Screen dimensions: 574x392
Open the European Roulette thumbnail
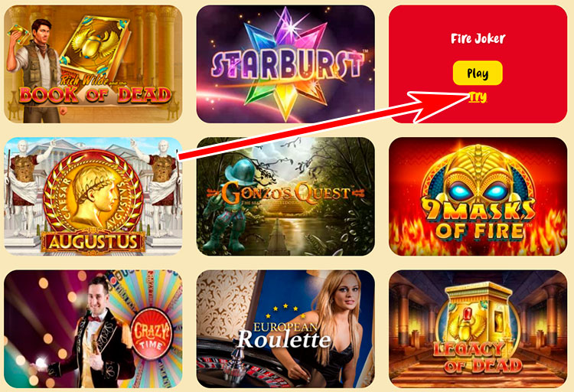pos(285,329)
